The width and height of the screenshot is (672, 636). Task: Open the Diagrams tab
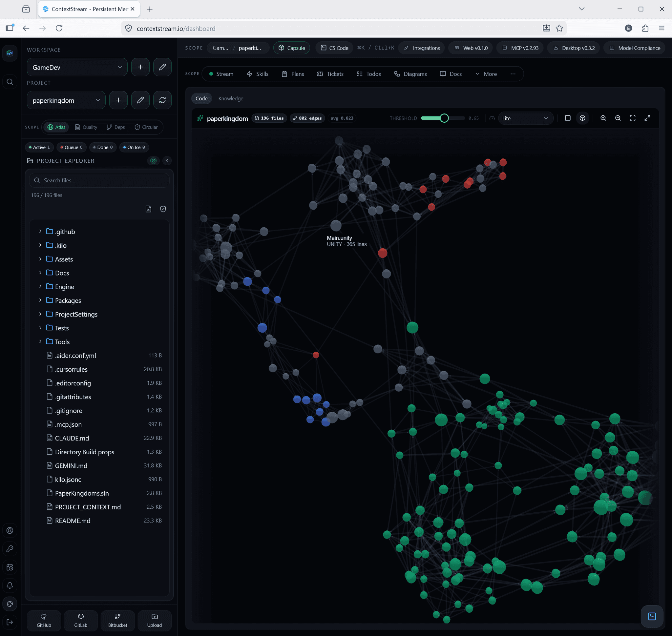(410, 74)
